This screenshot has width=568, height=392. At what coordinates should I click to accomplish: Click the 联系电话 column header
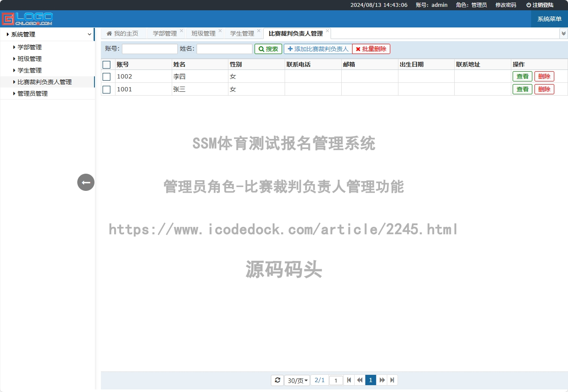pyautogui.click(x=313, y=64)
